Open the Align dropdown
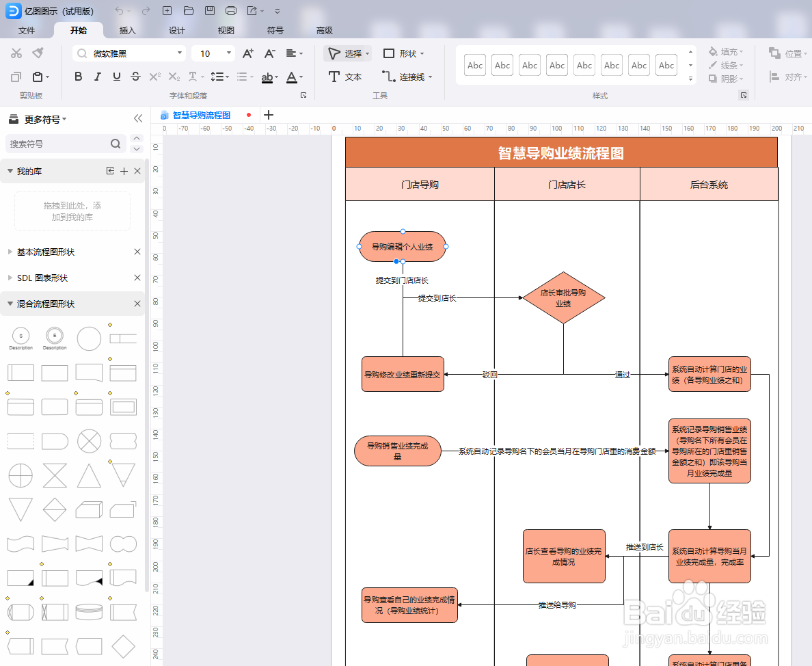The height and width of the screenshot is (666, 812). [x=788, y=77]
